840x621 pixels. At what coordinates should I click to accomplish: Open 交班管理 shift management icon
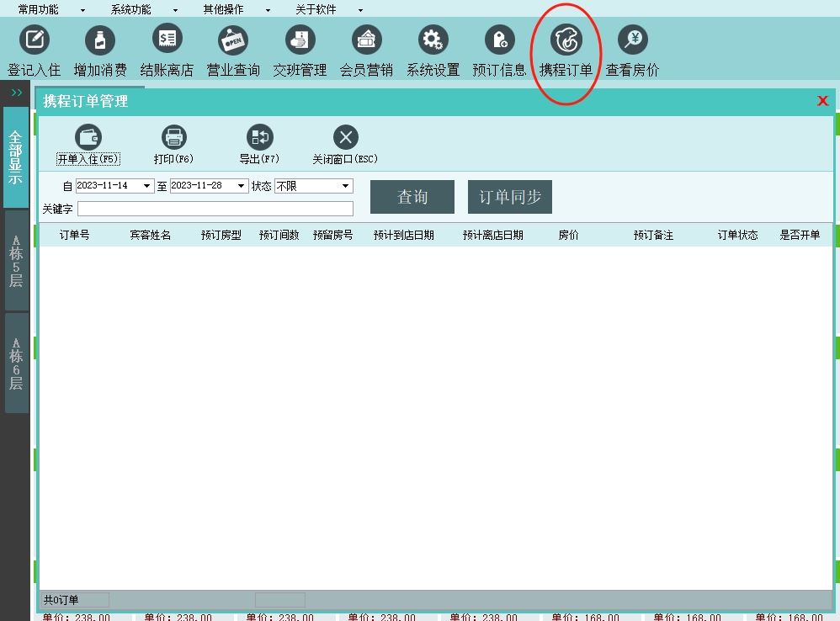click(x=300, y=40)
